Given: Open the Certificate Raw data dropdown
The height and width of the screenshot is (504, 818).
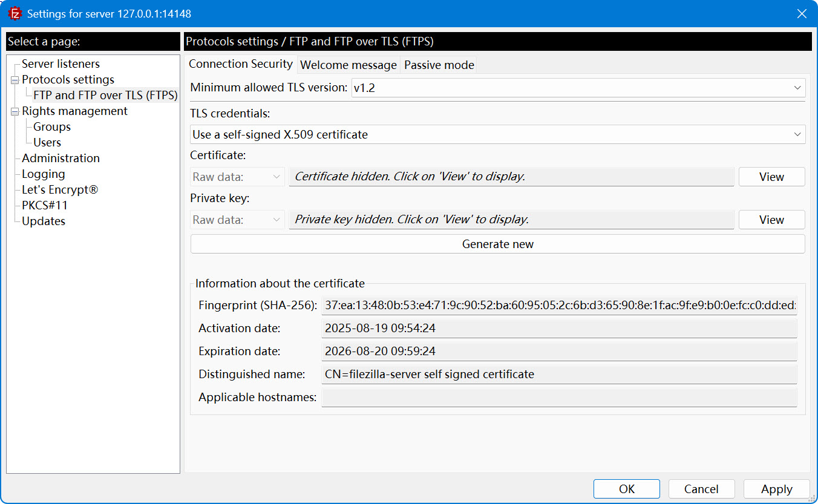Looking at the screenshot, I should coord(237,177).
